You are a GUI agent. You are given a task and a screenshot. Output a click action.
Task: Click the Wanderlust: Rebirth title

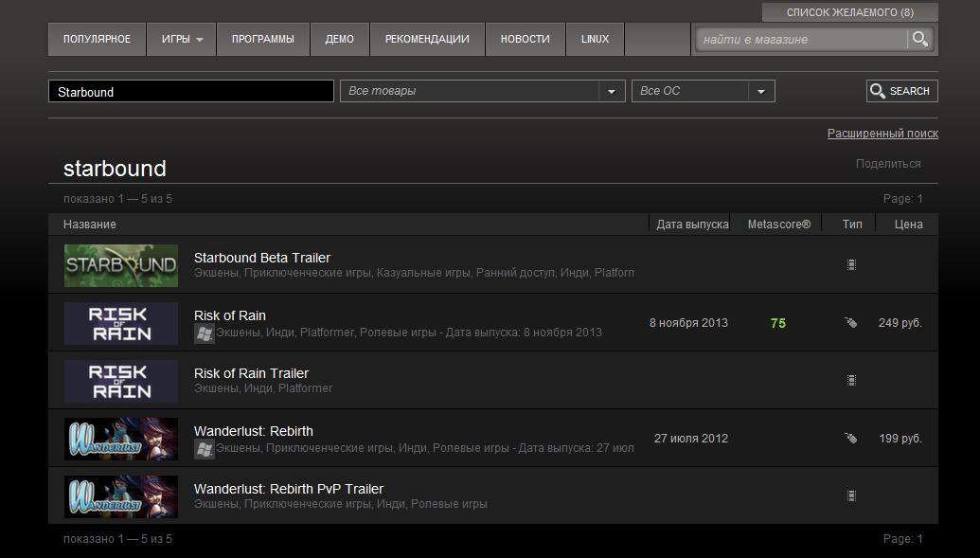pyautogui.click(x=253, y=431)
